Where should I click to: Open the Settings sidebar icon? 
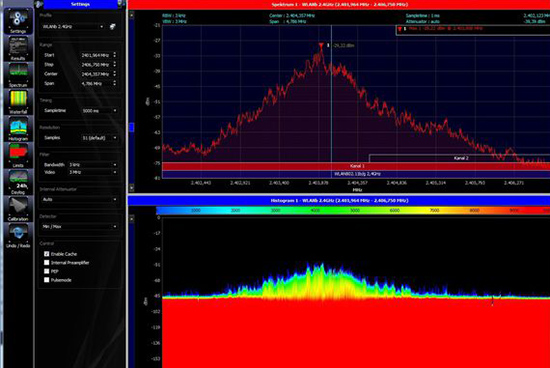click(x=18, y=21)
